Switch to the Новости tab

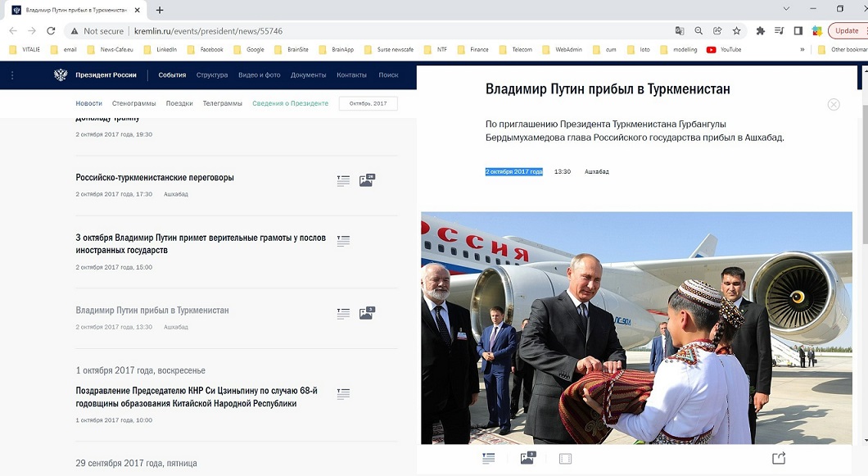pyautogui.click(x=88, y=103)
